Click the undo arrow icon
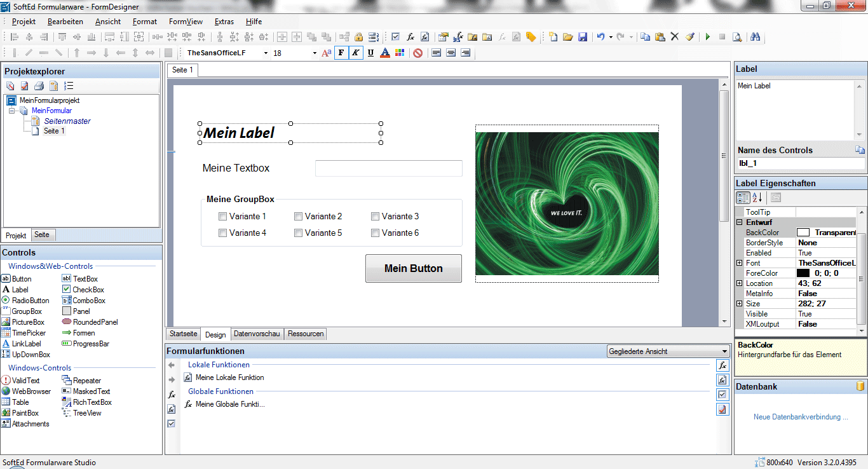This screenshot has height=469, width=868. [601, 37]
